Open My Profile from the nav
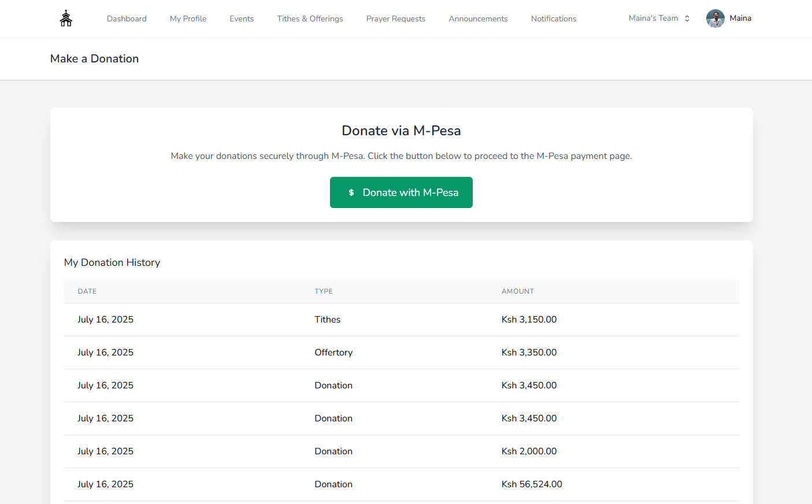 (x=188, y=18)
